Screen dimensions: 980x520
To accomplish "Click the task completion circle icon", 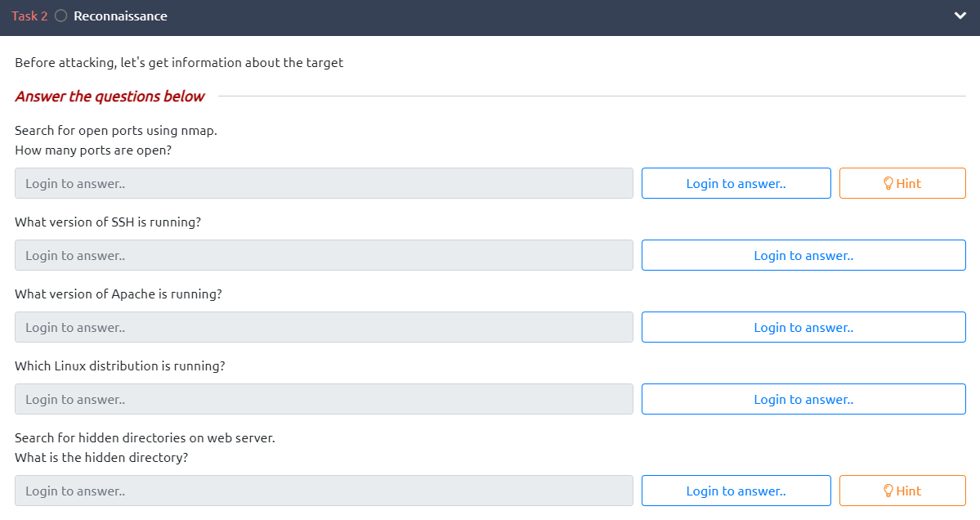I will [60, 16].
